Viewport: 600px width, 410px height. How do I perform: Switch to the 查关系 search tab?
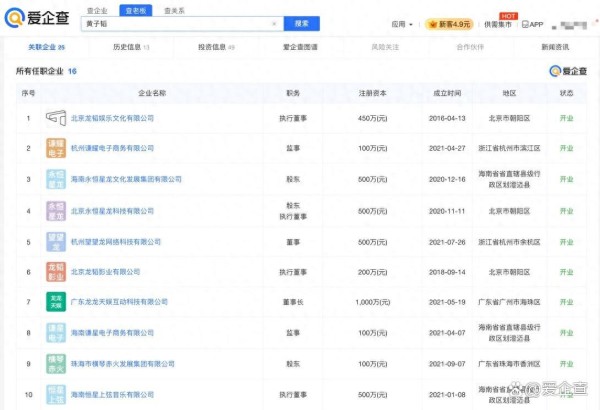click(174, 11)
